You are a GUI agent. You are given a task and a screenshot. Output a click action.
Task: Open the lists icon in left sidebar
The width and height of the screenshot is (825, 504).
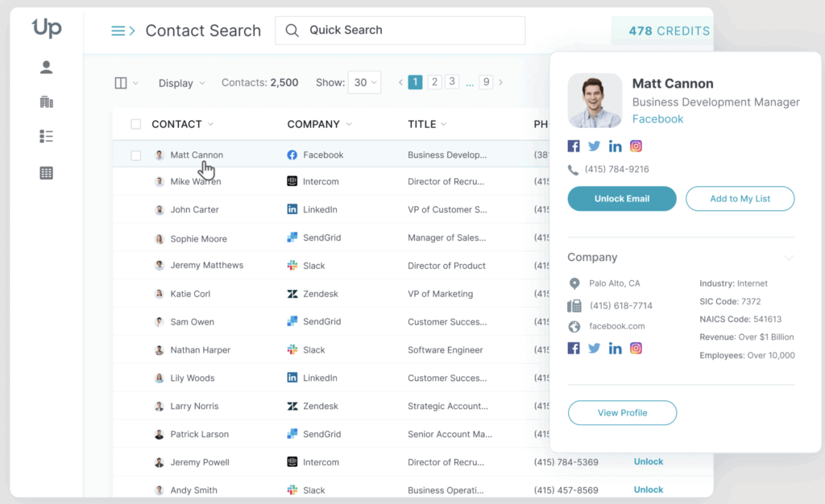(47, 136)
